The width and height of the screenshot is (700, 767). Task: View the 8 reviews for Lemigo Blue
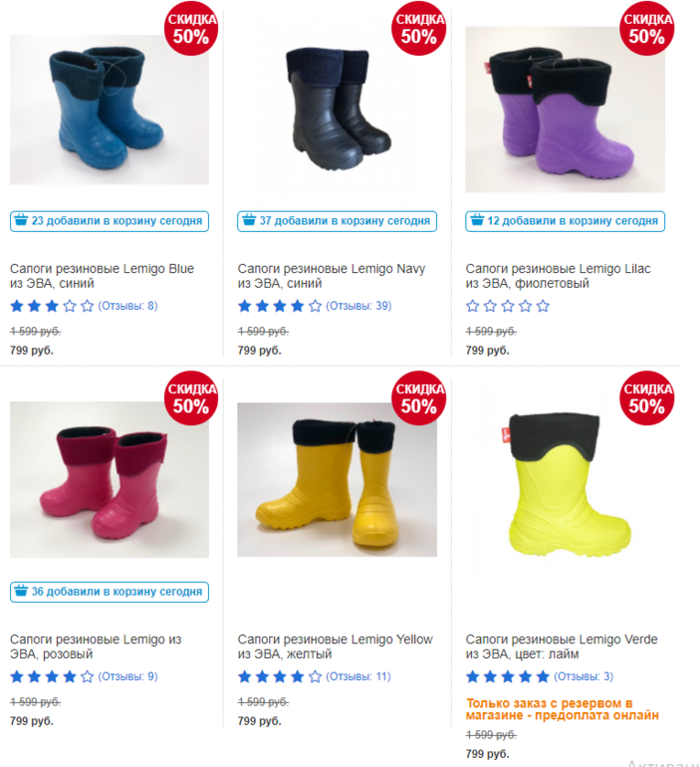(x=127, y=306)
